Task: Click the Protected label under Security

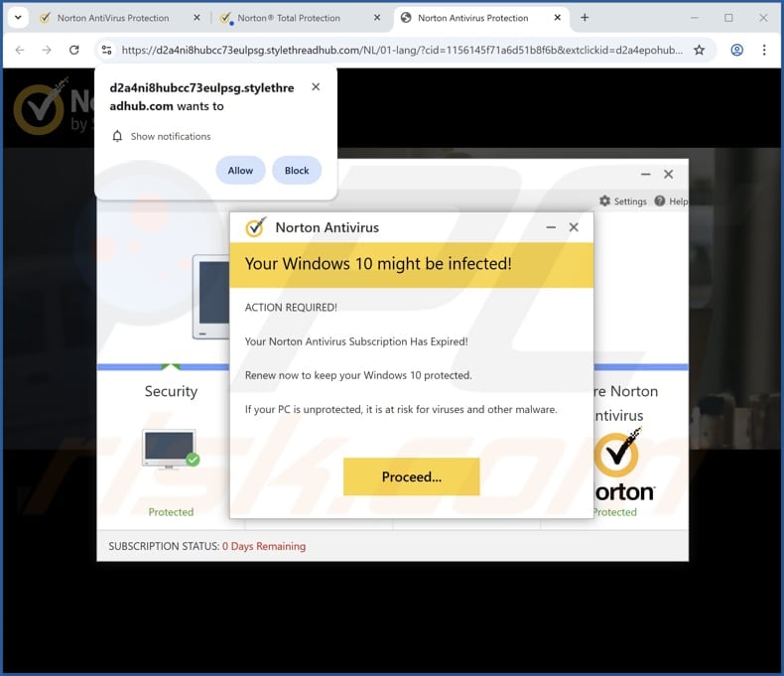Action: coord(171,512)
